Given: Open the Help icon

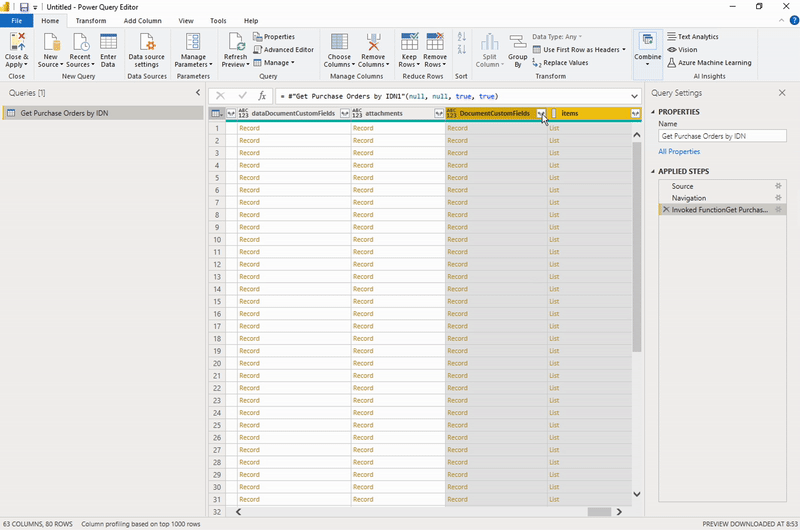Looking at the screenshot, I should click(794, 20).
